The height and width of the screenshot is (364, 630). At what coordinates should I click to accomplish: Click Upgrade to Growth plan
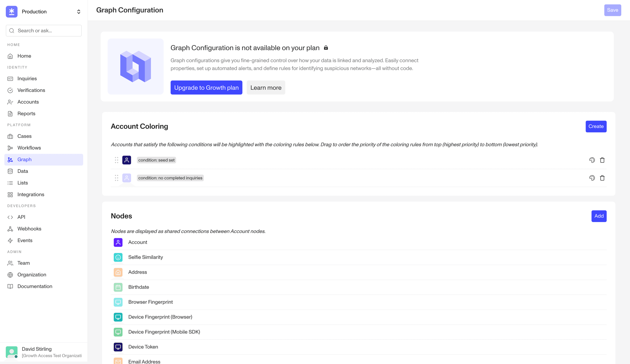point(206,87)
